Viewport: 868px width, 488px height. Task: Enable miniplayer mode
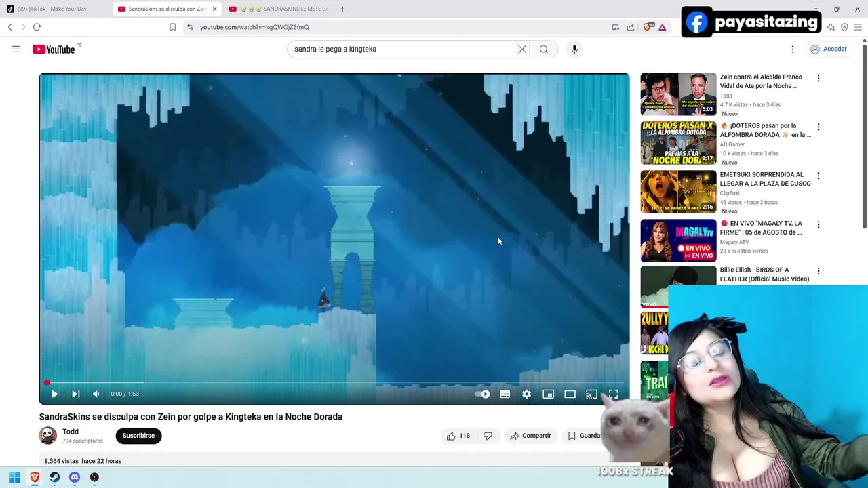pyautogui.click(x=549, y=394)
